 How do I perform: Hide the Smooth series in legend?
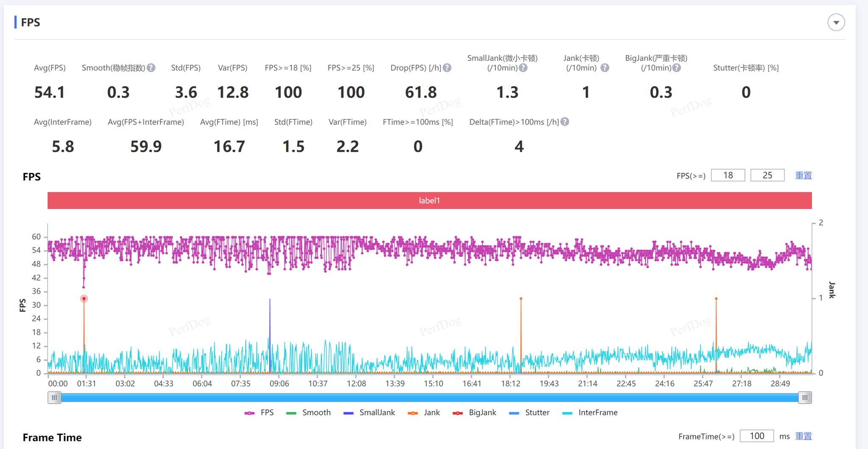pos(309,413)
